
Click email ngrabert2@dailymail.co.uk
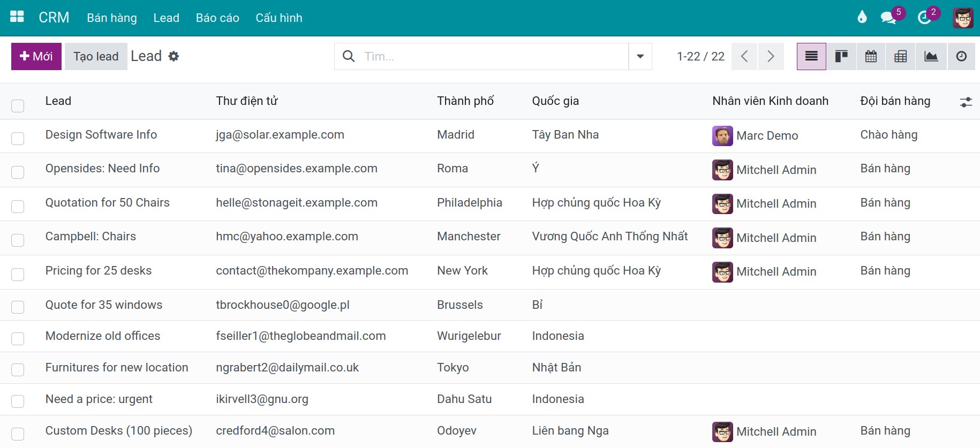pyautogui.click(x=287, y=367)
